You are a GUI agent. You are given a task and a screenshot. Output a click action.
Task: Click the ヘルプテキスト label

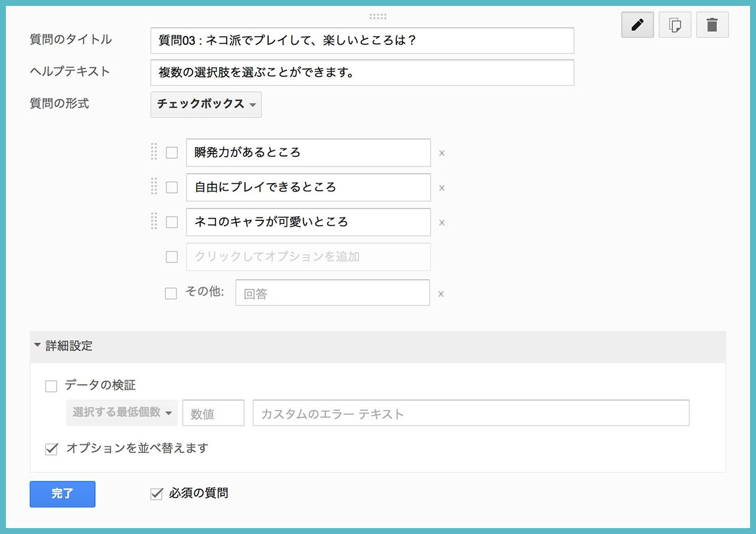coord(70,71)
